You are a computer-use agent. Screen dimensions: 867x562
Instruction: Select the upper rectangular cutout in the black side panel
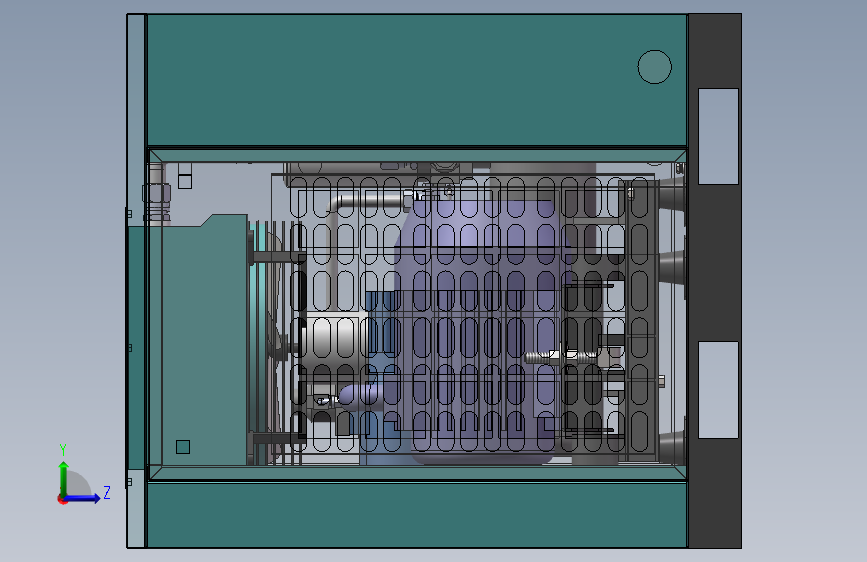[718, 136]
